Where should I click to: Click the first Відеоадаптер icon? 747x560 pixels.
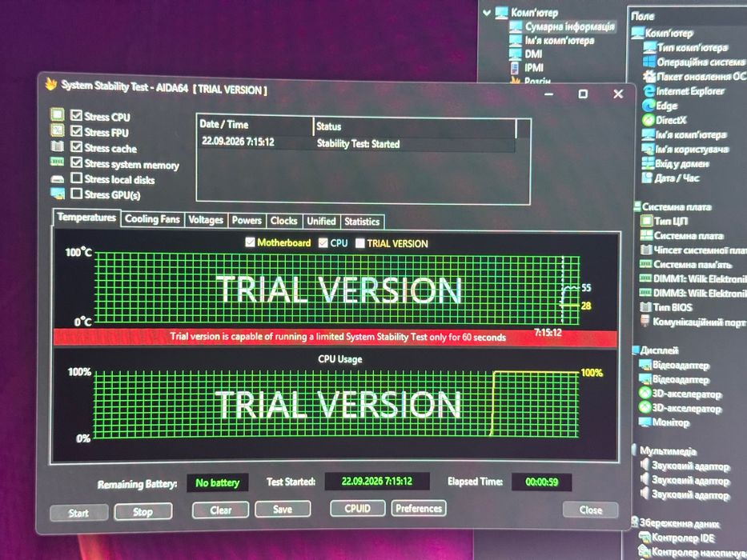645,365
